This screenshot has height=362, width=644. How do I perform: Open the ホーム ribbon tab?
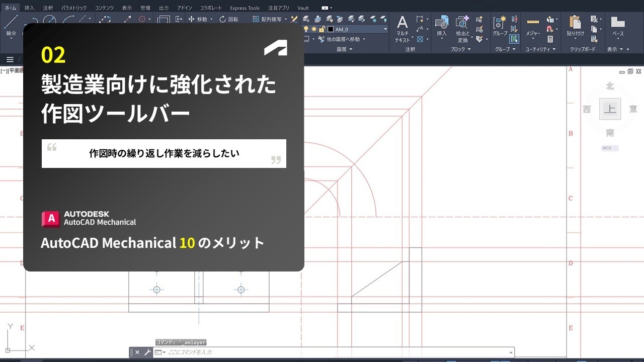tap(11, 8)
